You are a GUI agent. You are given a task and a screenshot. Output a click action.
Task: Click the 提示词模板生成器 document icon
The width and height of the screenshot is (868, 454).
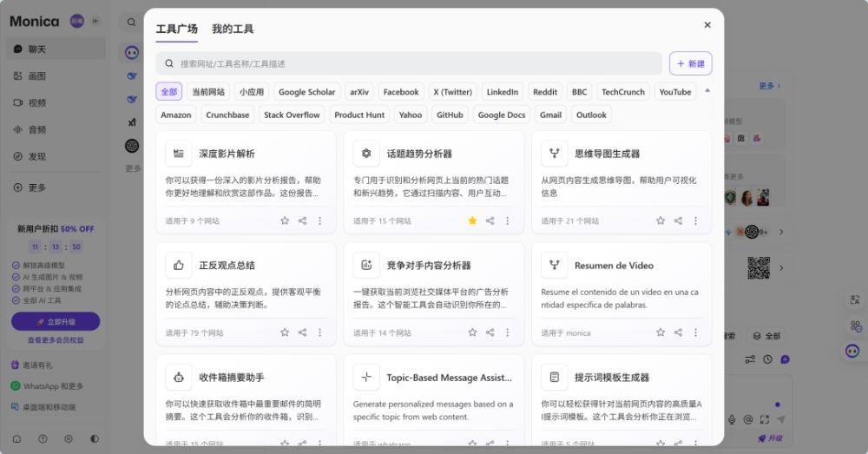pos(554,378)
